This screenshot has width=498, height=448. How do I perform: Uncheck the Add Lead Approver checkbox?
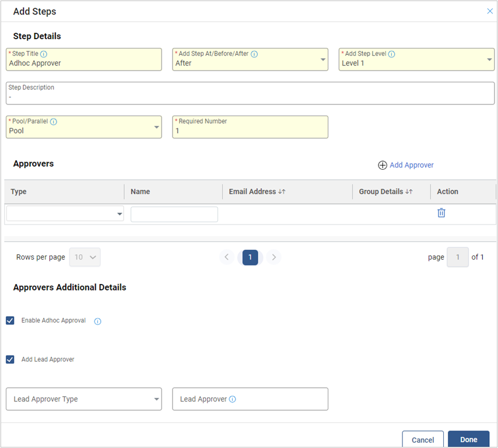tap(10, 359)
